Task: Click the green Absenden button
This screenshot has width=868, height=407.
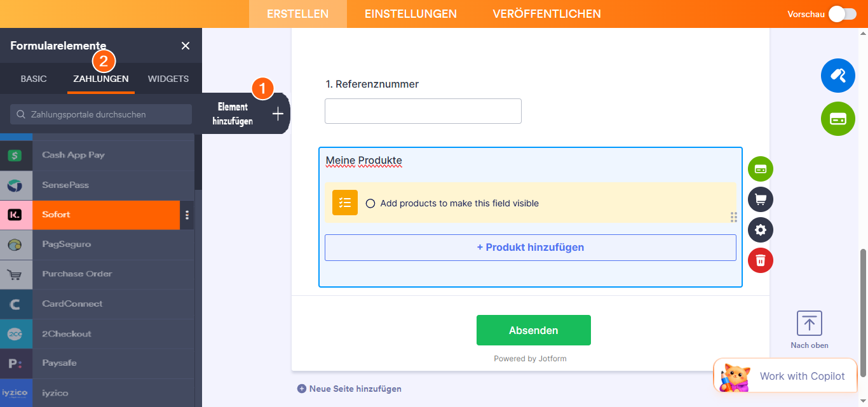Action: click(533, 330)
